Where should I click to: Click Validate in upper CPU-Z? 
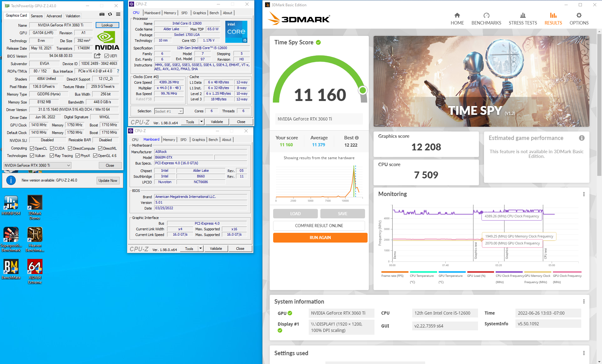(217, 122)
